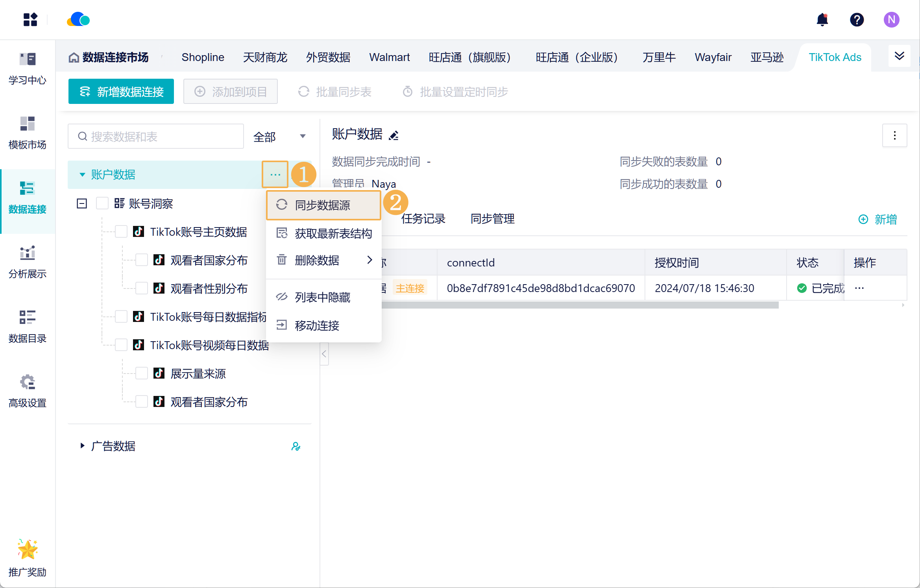920x588 pixels.
Task: Check the 账号洞察 checkbox
Action: [102, 203]
